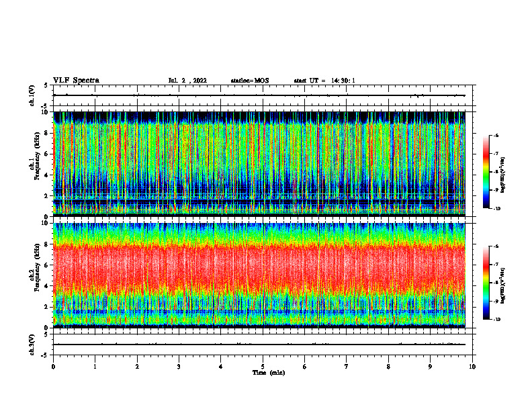Select the 'Jul 2, 2022' date text

pyautogui.click(x=187, y=81)
